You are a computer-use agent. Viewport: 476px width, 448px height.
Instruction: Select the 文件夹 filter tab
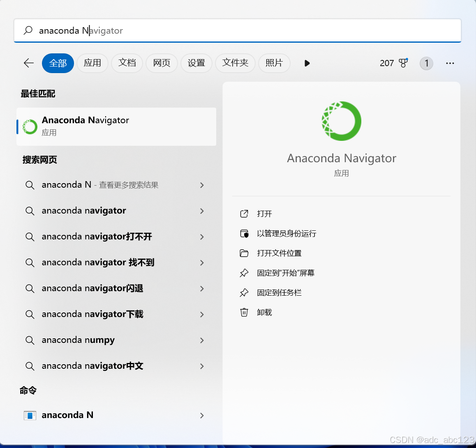(235, 63)
